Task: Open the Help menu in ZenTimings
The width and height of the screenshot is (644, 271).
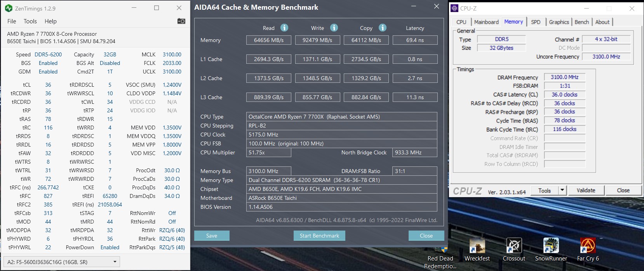Action: (x=50, y=21)
